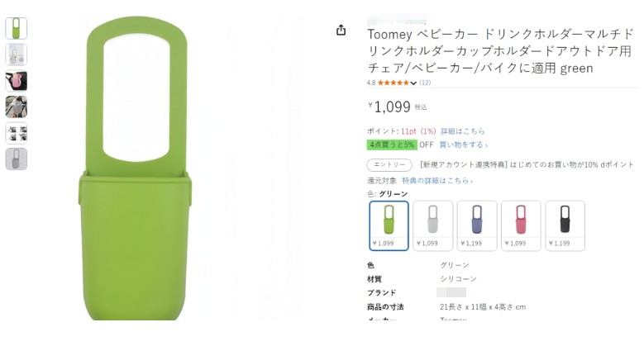
Task: Select the green holder thumbnail in gallery
Action: pyautogui.click(x=16, y=28)
